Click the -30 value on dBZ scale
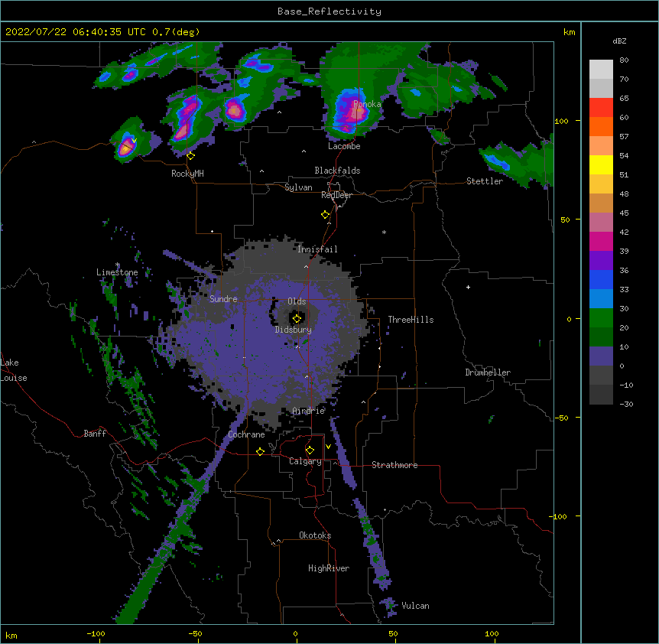 [626, 404]
